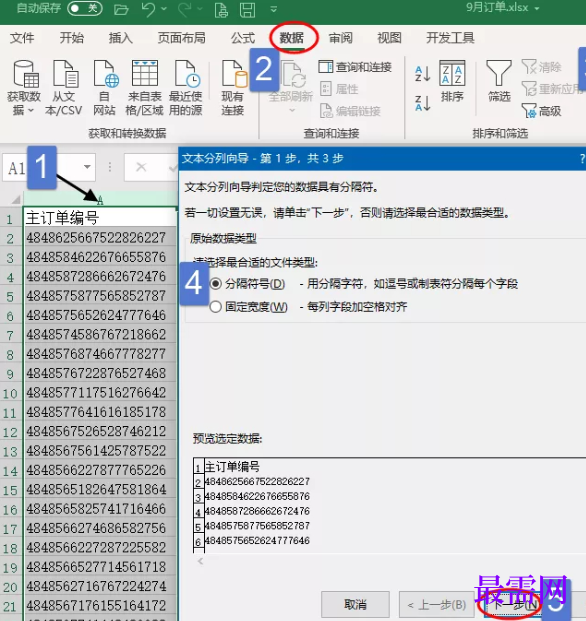Click the 上一步(B) button
Screen dimensions: 586x621
(436, 605)
